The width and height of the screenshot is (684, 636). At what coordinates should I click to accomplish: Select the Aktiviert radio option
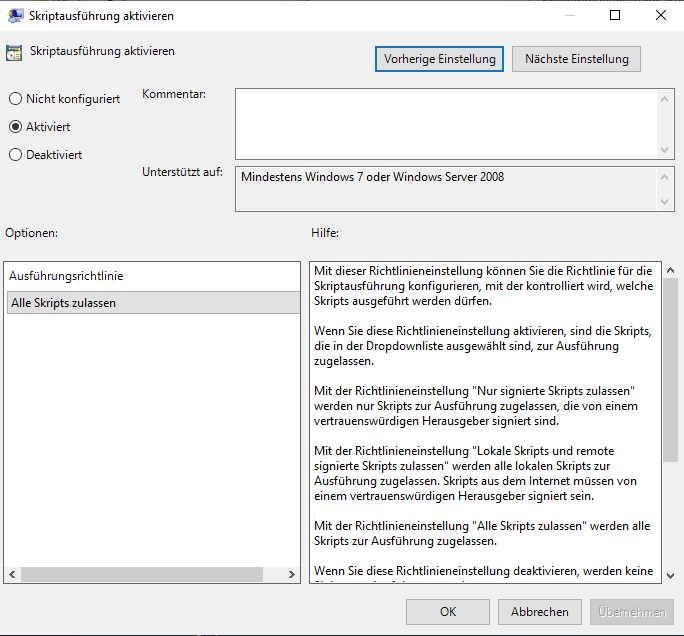coord(15,127)
